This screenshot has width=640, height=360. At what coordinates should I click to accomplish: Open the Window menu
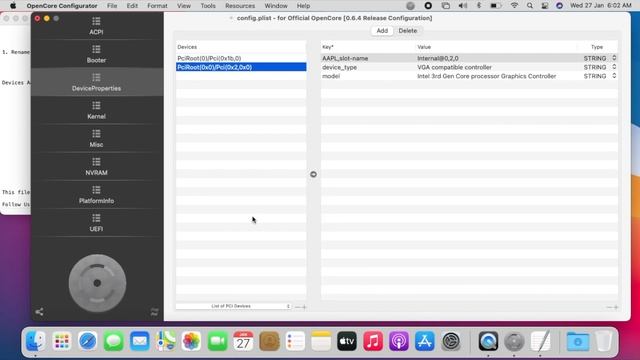276,6
